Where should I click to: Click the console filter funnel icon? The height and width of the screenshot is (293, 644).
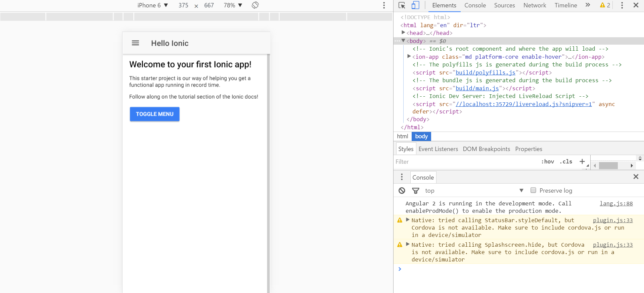click(x=416, y=191)
